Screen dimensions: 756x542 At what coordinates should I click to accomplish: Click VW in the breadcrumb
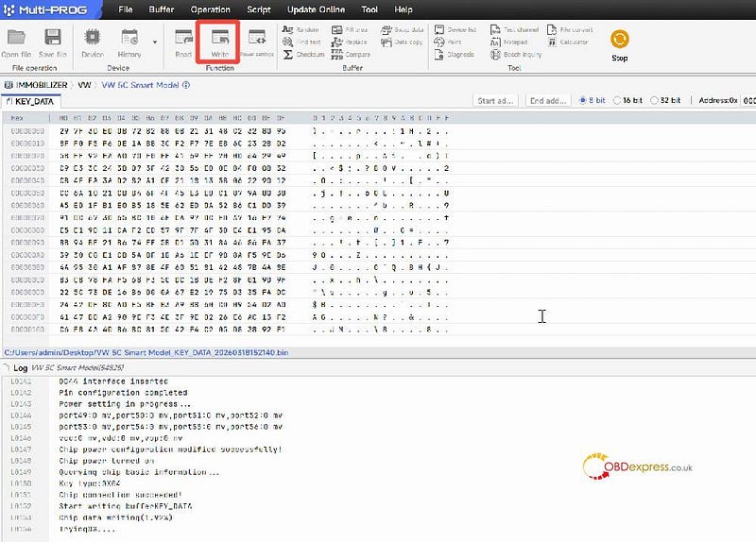click(84, 85)
